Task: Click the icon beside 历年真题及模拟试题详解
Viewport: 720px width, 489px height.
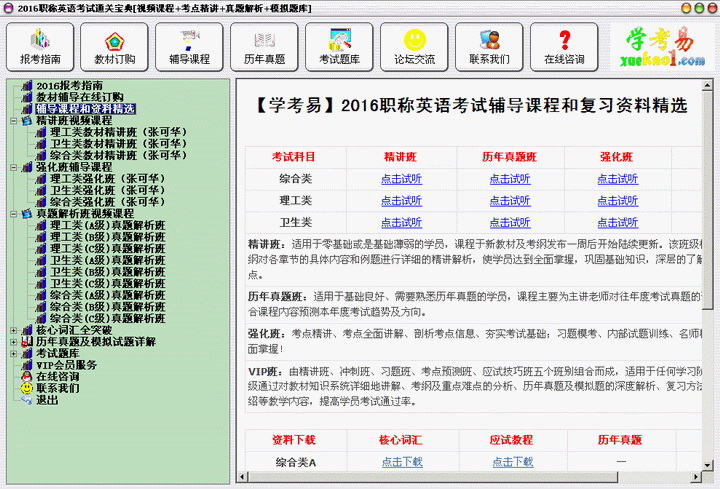Action: (28, 342)
